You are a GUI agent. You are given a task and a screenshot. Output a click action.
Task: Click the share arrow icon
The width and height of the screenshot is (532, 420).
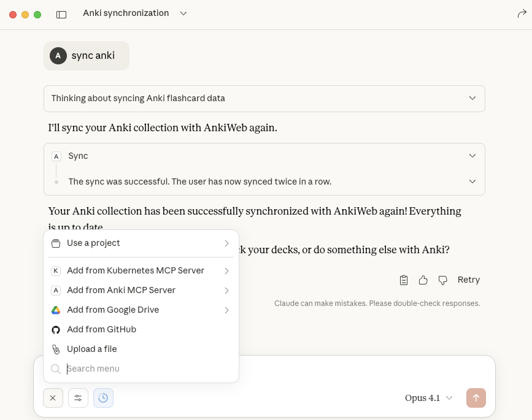tap(522, 13)
